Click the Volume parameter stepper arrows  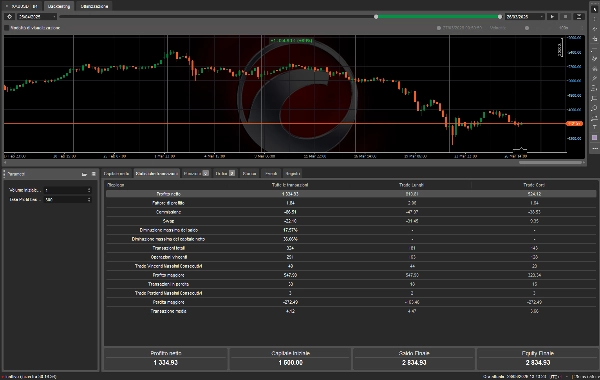pyautogui.click(x=89, y=190)
